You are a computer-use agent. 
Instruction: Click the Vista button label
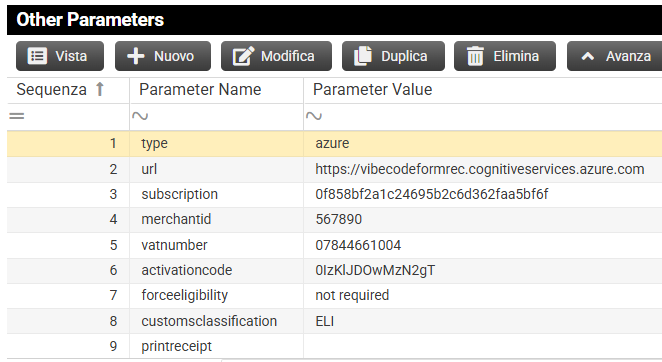[x=71, y=56]
